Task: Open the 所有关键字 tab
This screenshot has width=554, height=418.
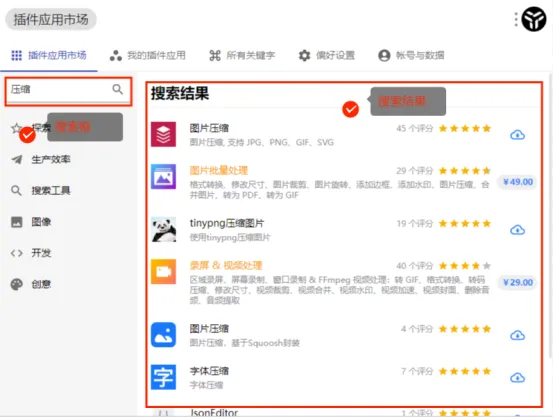Action: point(242,55)
